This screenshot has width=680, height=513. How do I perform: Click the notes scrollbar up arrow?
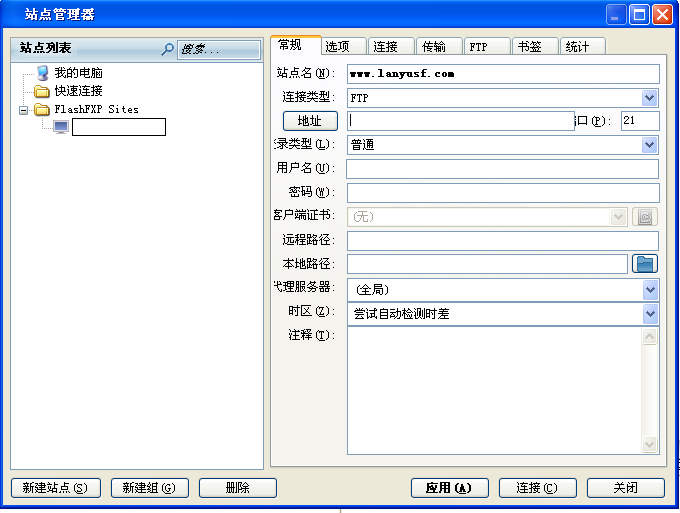tap(650, 337)
